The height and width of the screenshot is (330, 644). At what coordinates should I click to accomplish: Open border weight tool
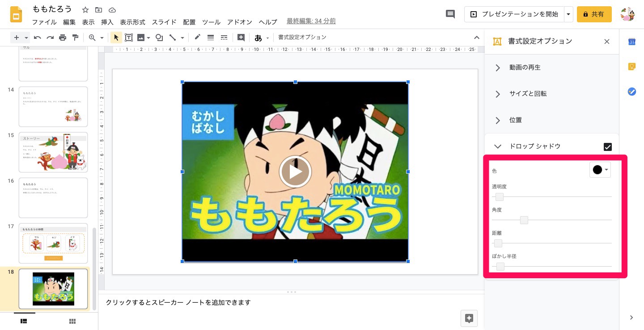click(x=211, y=38)
